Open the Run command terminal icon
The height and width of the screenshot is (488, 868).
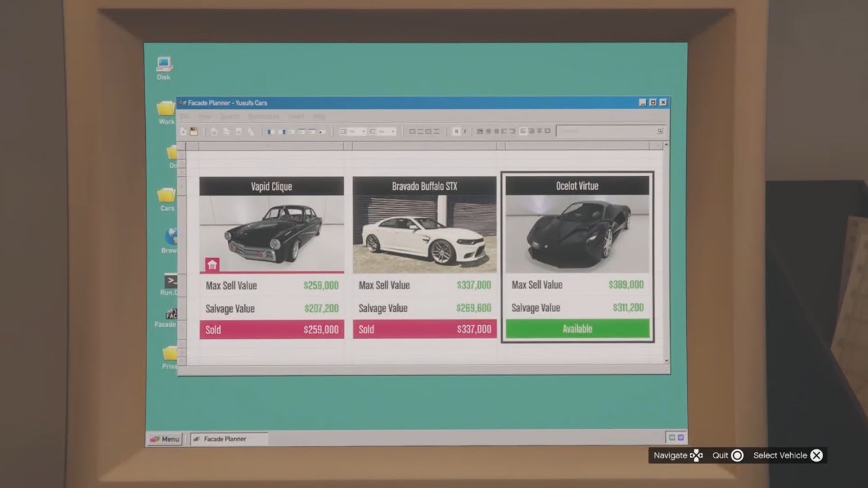[x=170, y=285]
